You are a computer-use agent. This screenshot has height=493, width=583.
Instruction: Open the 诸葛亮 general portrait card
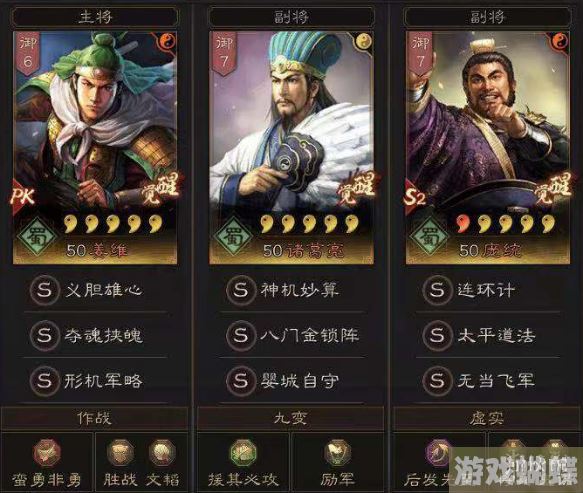tap(291, 148)
